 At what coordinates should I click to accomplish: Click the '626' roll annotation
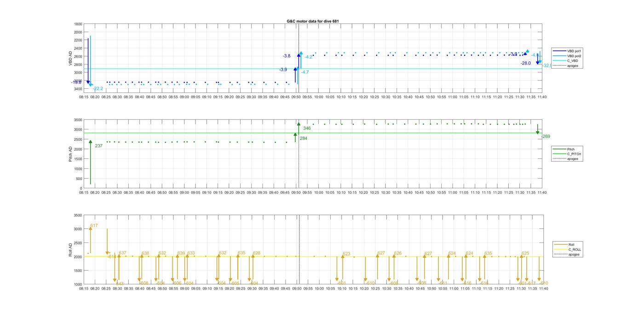398,253
